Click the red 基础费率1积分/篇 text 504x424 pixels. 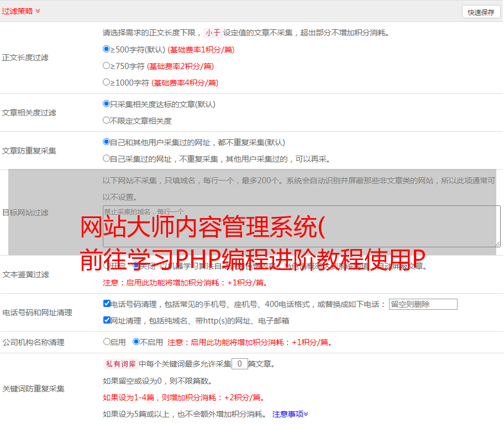(201, 50)
